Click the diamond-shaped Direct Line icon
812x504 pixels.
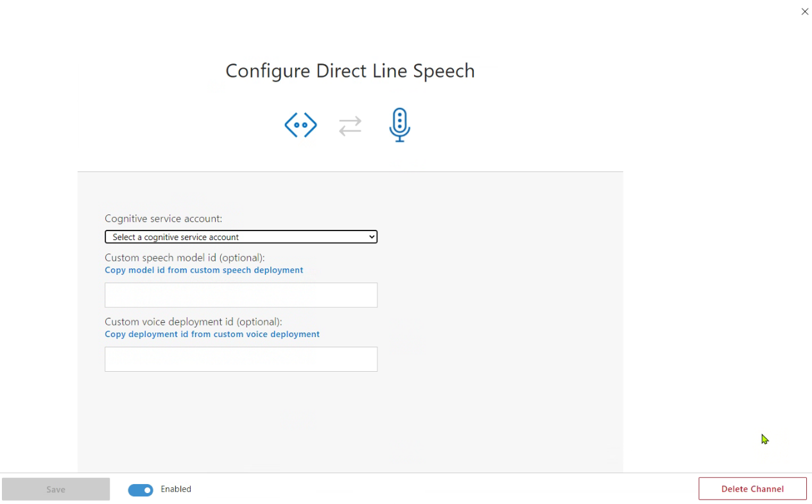pyautogui.click(x=300, y=125)
